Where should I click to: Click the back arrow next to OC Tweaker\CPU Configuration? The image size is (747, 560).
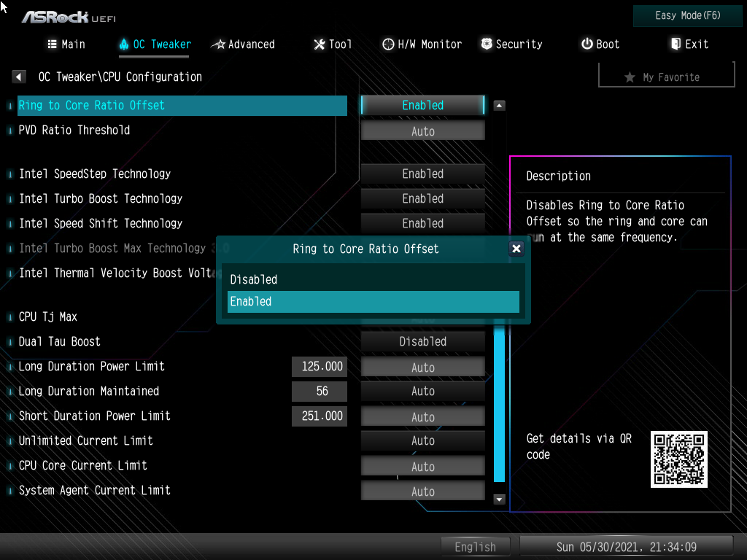pyautogui.click(x=18, y=77)
